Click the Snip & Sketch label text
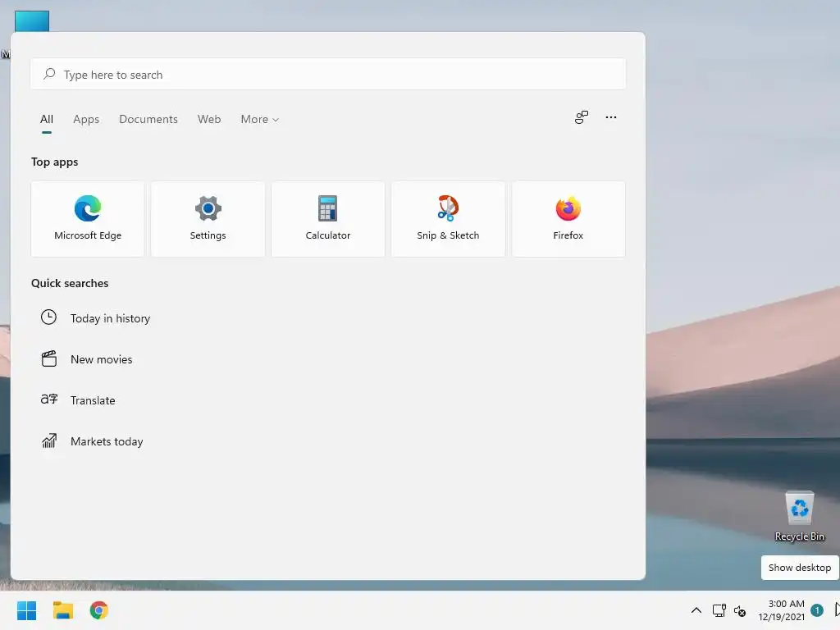 pyautogui.click(x=448, y=235)
